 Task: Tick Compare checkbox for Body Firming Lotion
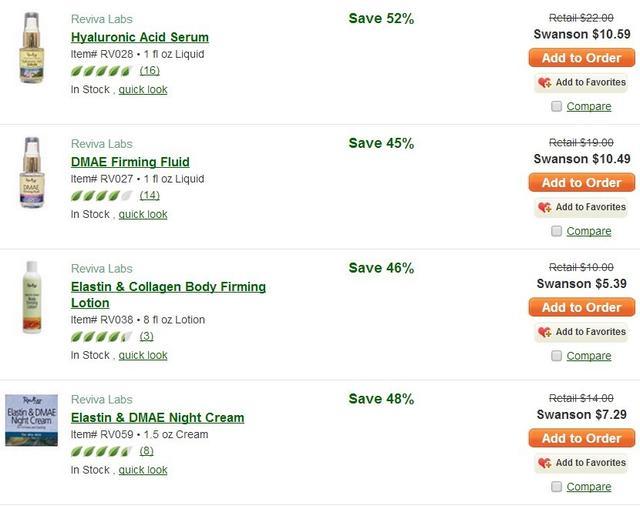click(556, 356)
